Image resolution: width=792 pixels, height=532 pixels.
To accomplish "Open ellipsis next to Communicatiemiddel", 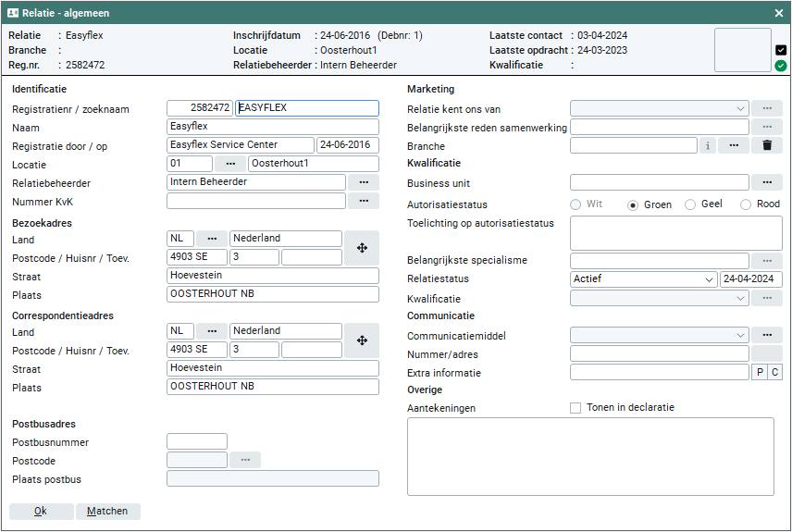I will coord(767,335).
